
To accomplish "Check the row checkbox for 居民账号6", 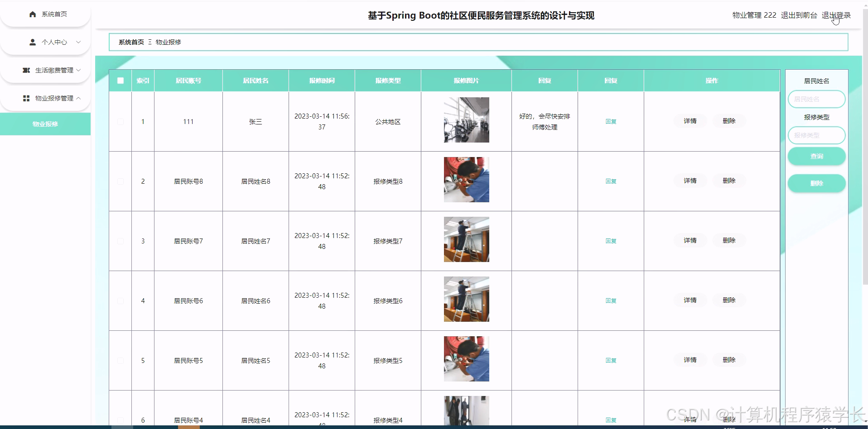I will coord(121,301).
